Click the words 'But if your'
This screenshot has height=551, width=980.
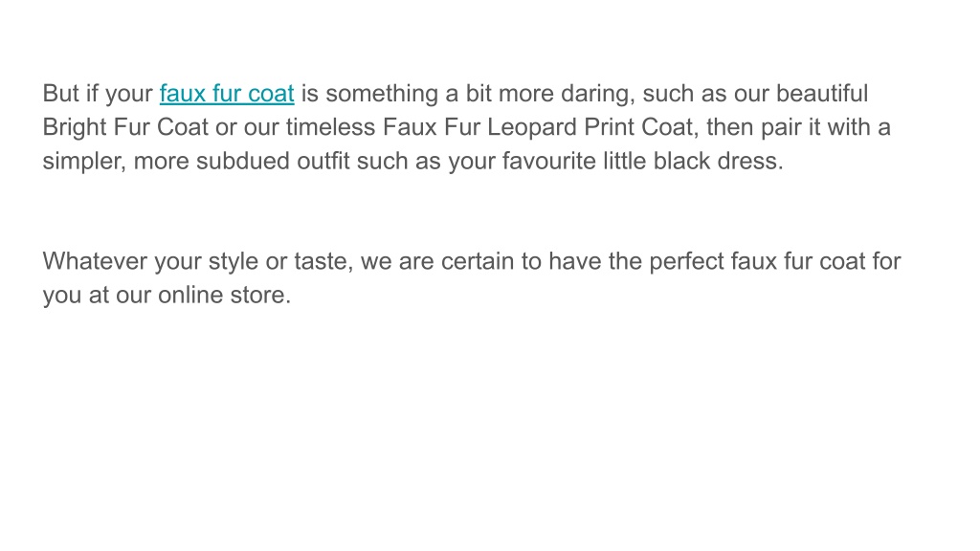tap(98, 94)
